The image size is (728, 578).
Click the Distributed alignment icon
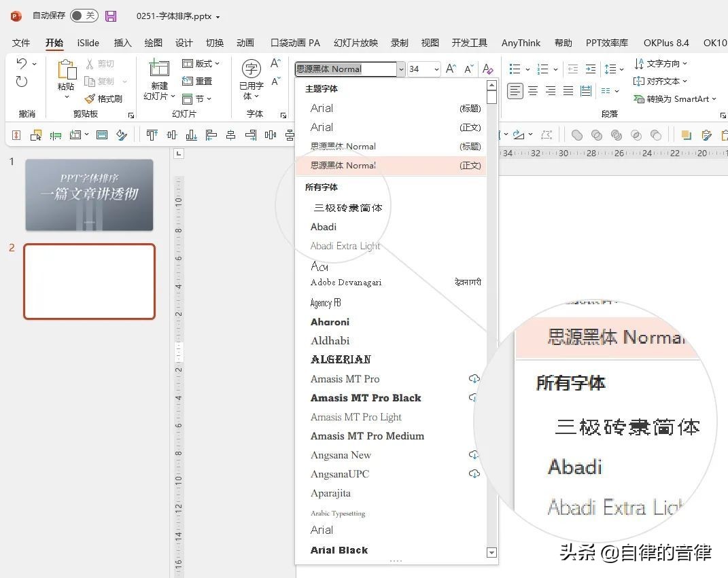coord(586,91)
